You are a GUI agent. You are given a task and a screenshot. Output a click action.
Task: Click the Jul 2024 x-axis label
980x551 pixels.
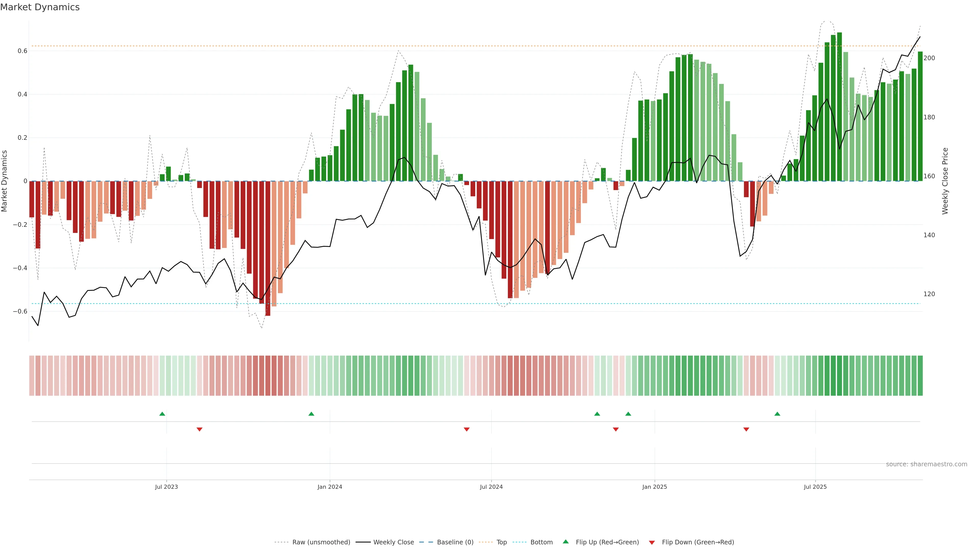click(491, 487)
